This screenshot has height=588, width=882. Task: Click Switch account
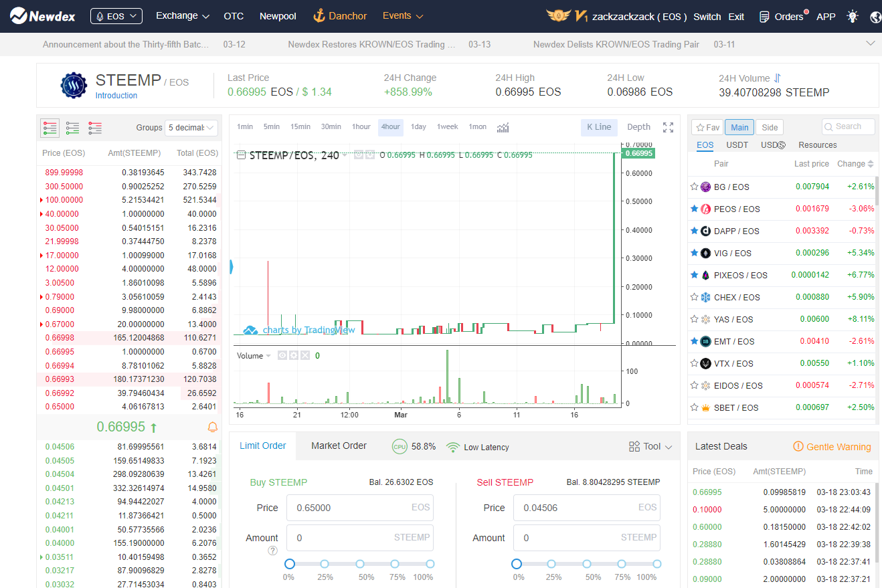[x=707, y=17]
